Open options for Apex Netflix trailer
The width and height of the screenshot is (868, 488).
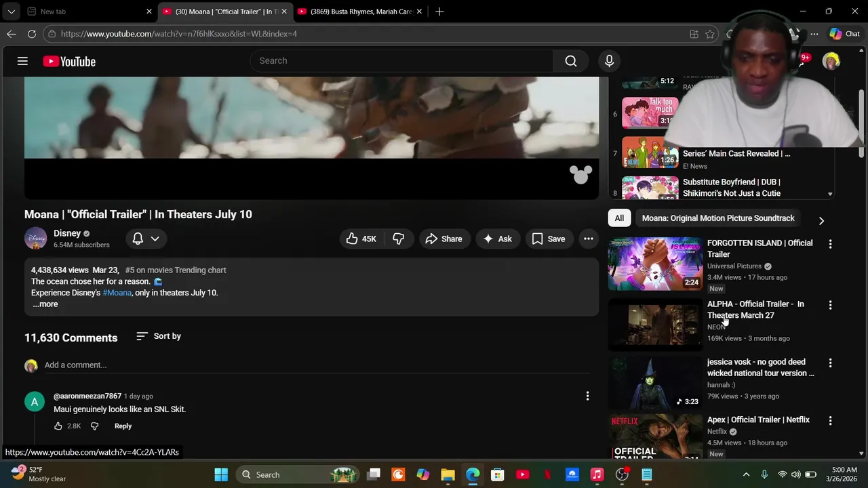click(x=830, y=421)
